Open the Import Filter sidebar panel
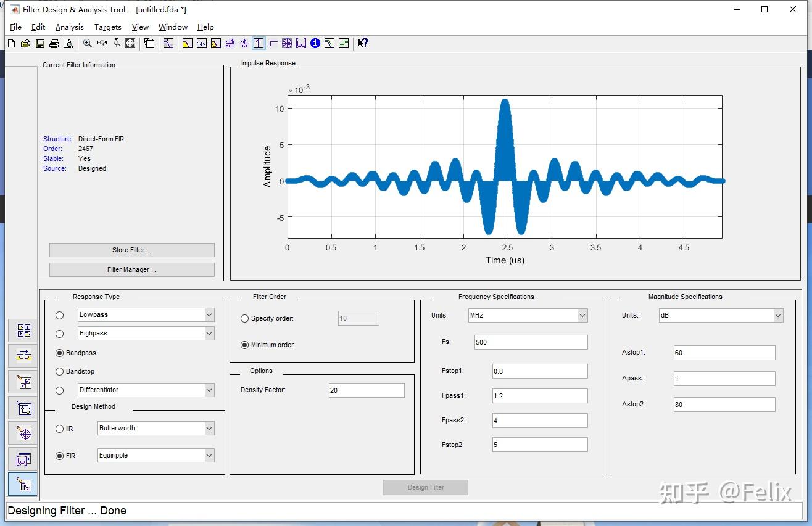 [23, 459]
